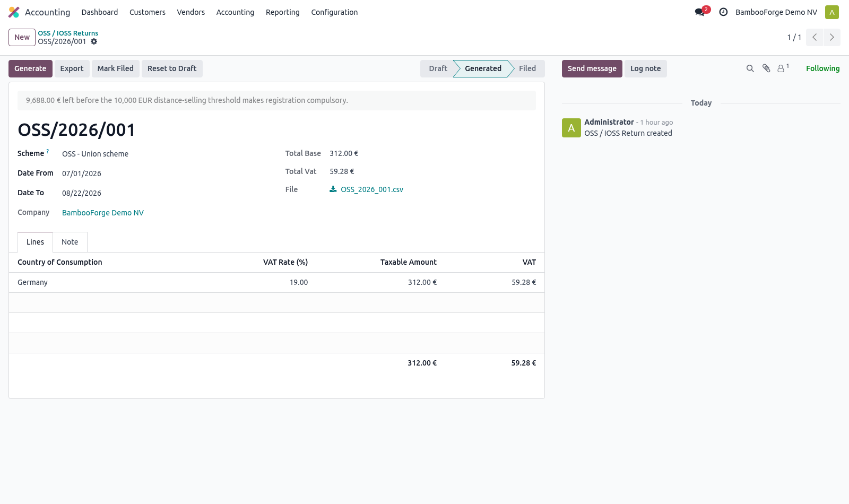Click Administrator avatar in chatter
This screenshot has width=849, height=504.
[x=571, y=128]
